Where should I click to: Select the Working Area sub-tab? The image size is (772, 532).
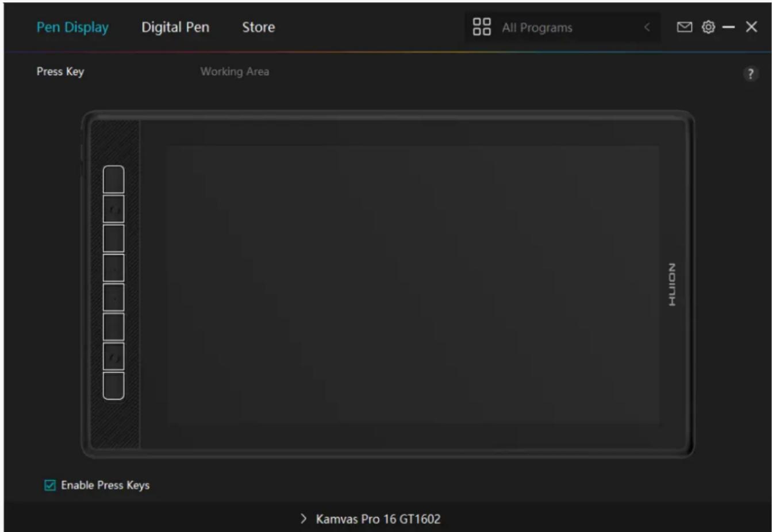235,72
